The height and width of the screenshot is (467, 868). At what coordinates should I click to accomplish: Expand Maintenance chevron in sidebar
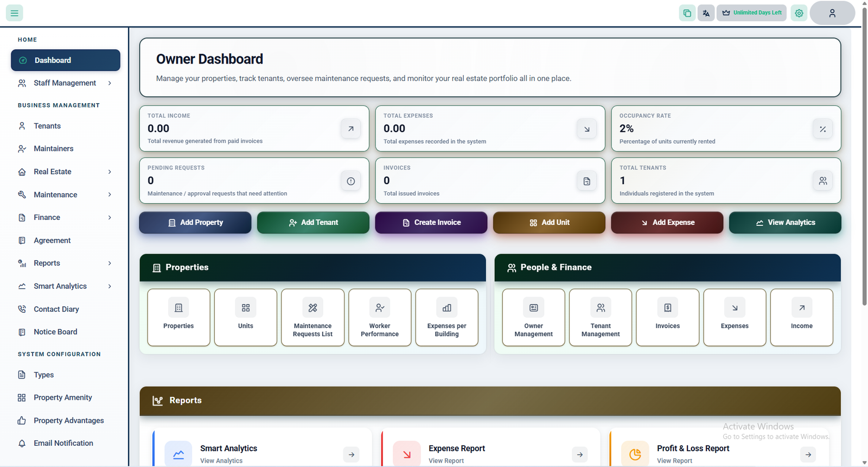coord(110,194)
